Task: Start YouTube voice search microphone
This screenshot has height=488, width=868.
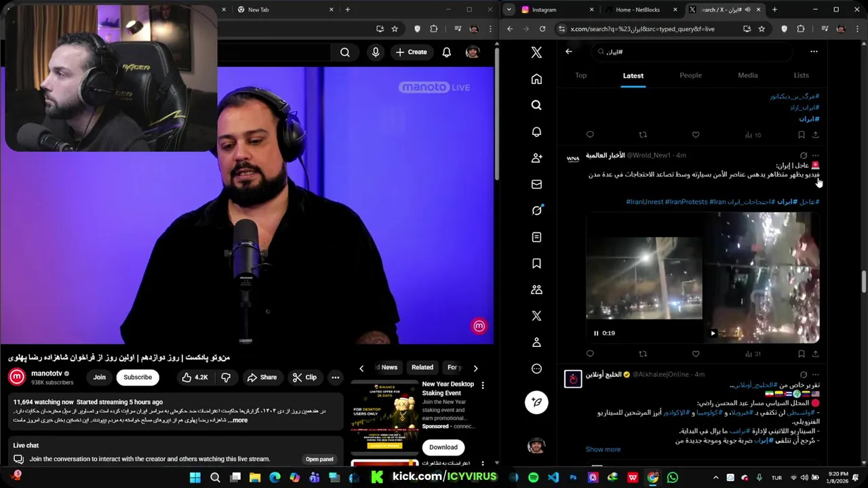Action: coord(376,52)
